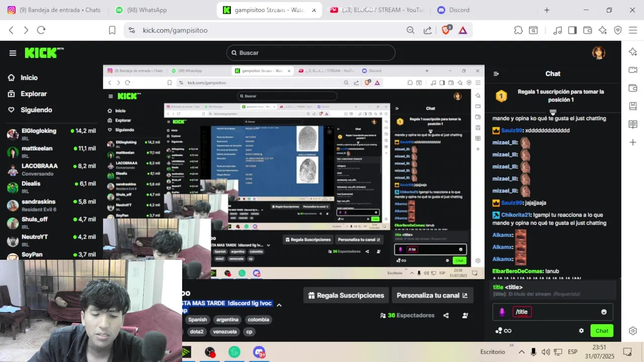Close the gampisitoo Stream tab
Image resolution: width=644 pixels, height=362 pixels.
coord(314,10)
